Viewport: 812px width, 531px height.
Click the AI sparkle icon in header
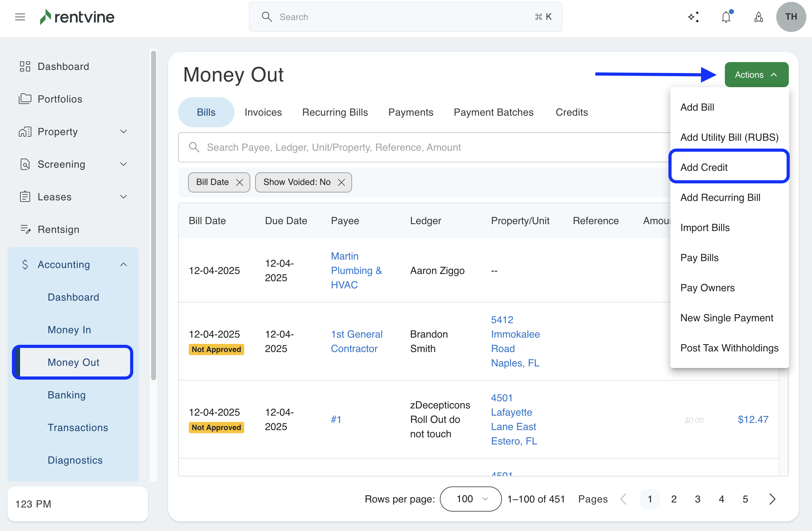693,17
